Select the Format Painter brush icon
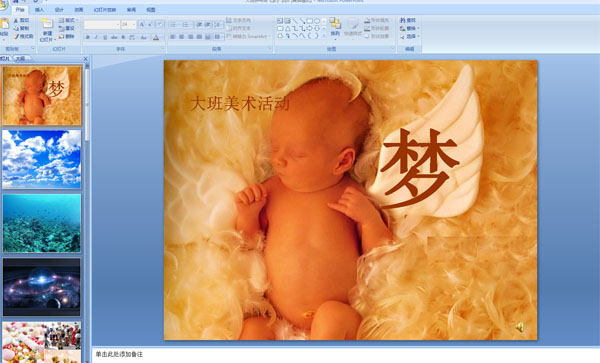This screenshot has width=600, height=363. [x=16, y=36]
